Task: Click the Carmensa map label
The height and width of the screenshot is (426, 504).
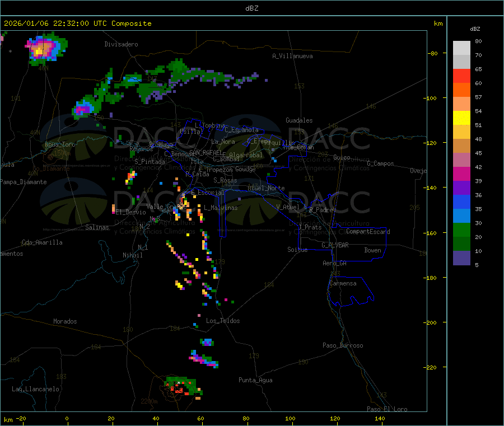Action: (343, 283)
